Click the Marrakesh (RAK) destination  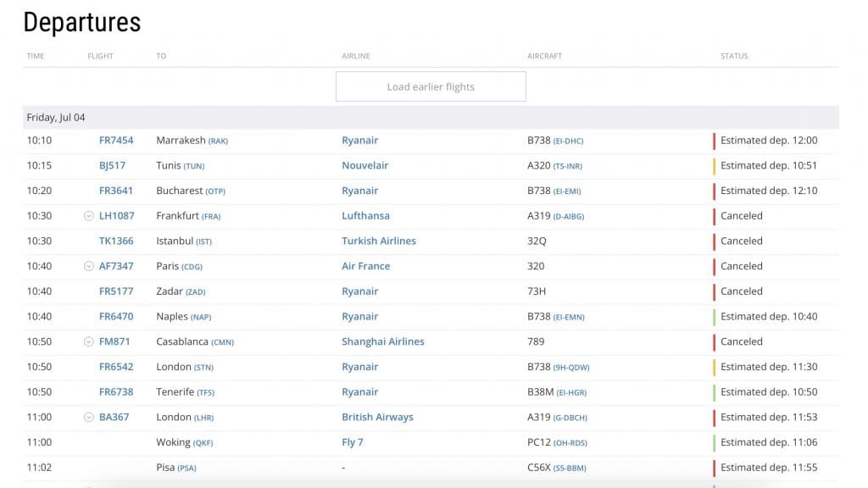[x=192, y=141]
